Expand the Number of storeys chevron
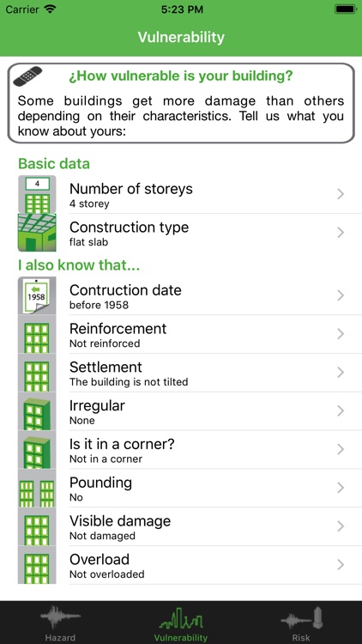 (x=341, y=194)
